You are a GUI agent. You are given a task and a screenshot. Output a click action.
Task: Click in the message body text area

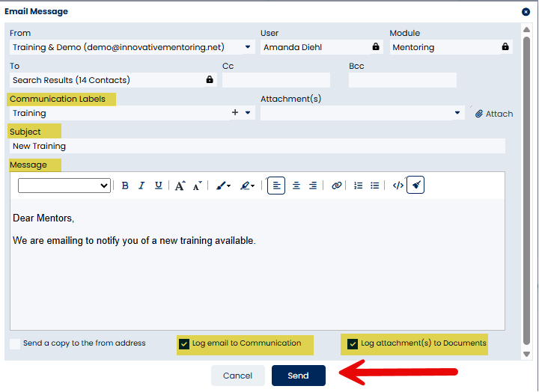(x=258, y=265)
